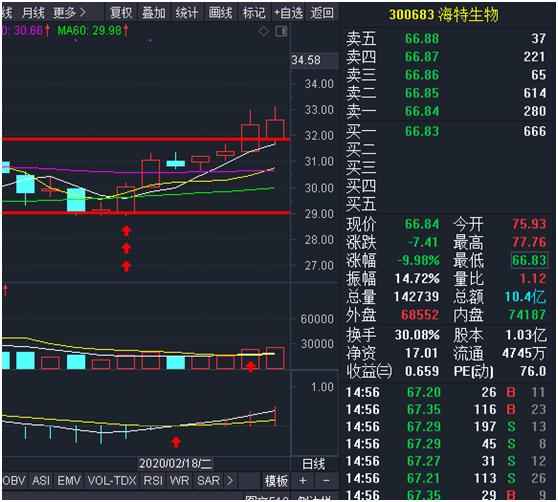Open the 统计 statistics menu
Image resolution: width=558 pixels, height=502 pixels.
coord(187,13)
